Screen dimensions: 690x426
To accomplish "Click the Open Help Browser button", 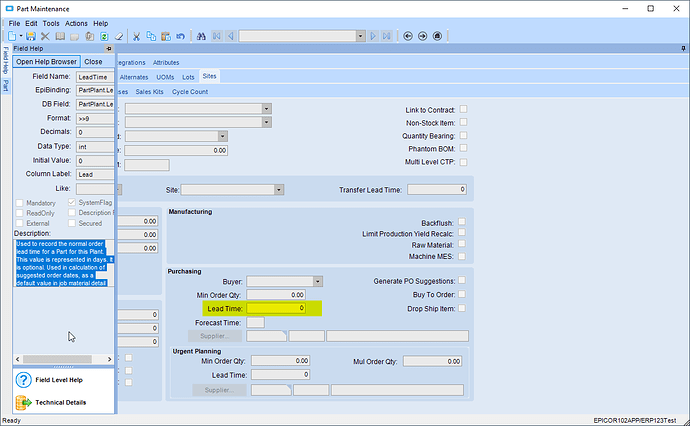I will pos(46,62).
